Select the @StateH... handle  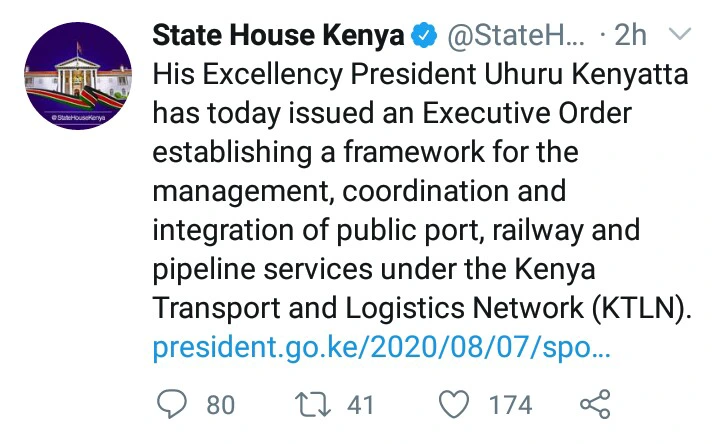516,35
